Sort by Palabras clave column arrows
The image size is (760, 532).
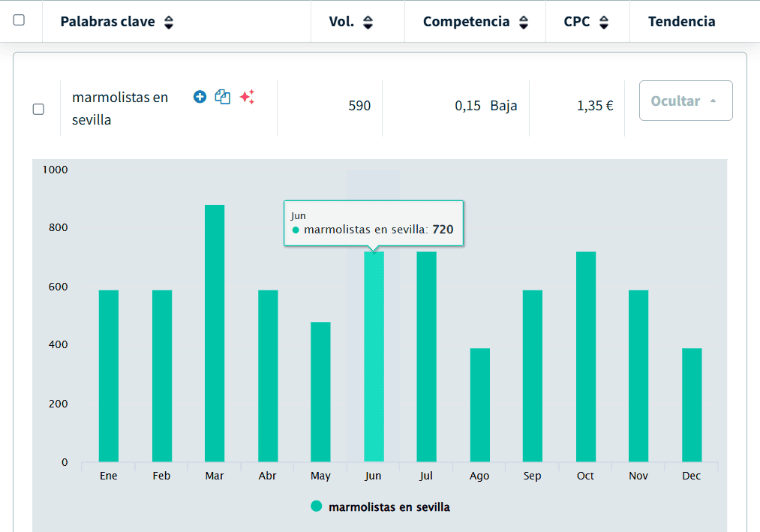pos(169,23)
